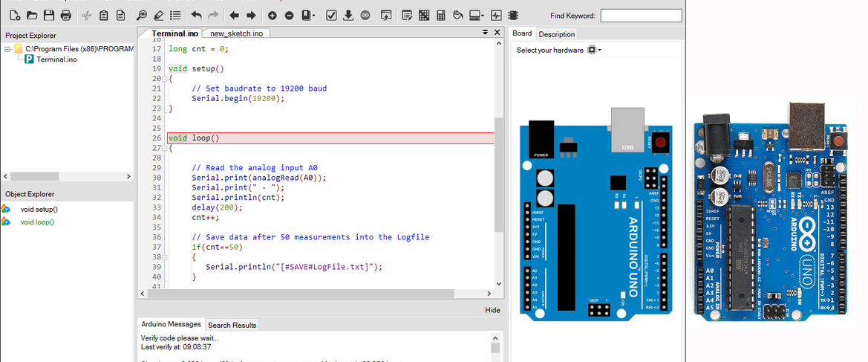
Task: Save the sketch with the floppy disk icon
Action: [48, 16]
